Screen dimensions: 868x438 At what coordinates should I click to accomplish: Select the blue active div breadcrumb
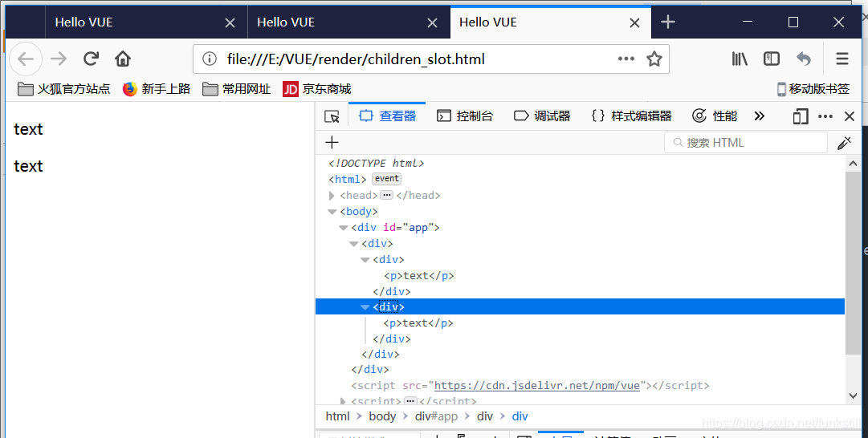[x=520, y=416]
